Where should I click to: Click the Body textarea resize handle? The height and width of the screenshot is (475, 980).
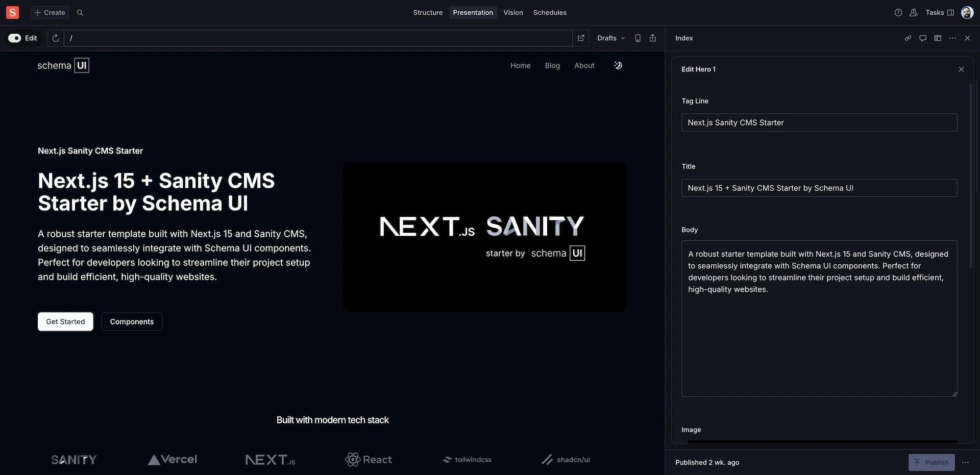(x=954, y=393)
